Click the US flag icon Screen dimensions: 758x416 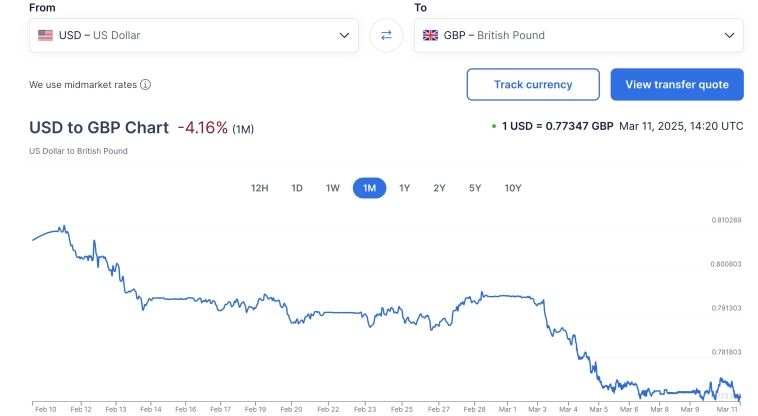coord(45,35)
